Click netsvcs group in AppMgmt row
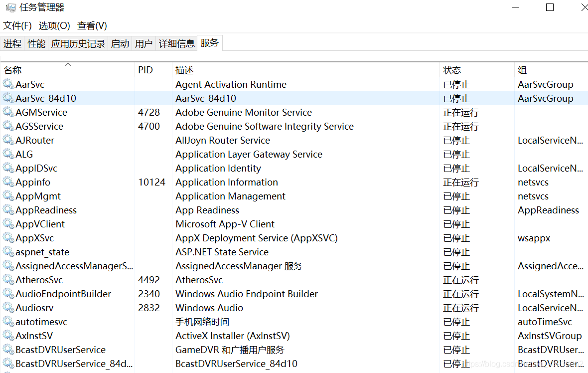This screenshot has width=588, height=373. pos(533,196)
